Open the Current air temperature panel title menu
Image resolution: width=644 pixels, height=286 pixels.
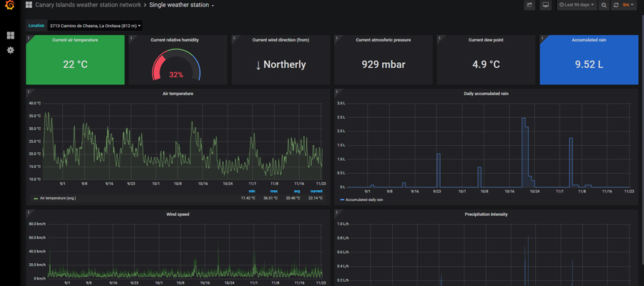75,40
